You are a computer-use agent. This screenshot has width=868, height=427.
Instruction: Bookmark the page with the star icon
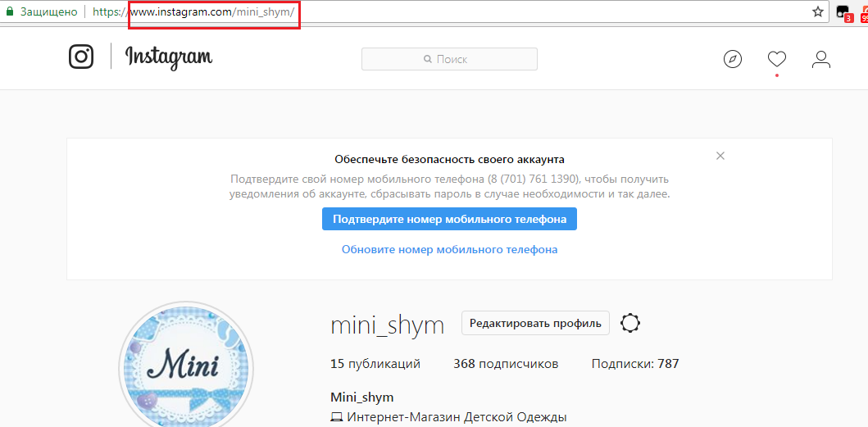[x=818, y=11]
